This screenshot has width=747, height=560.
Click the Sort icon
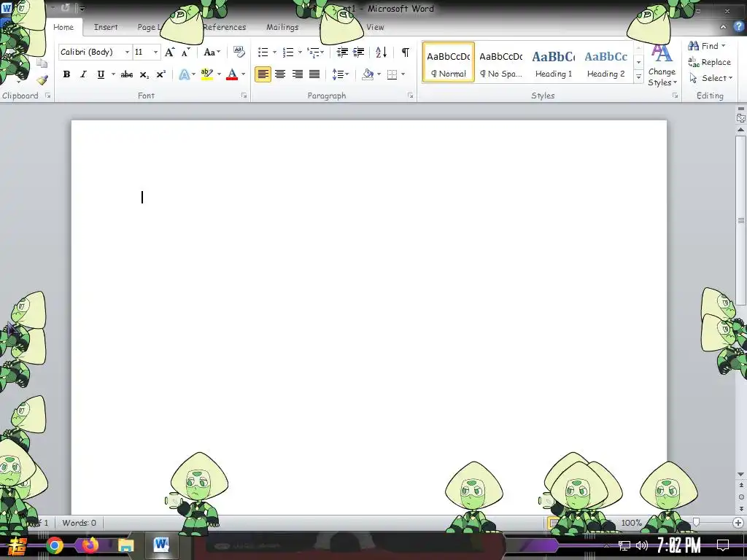click(x=381, y=52)
